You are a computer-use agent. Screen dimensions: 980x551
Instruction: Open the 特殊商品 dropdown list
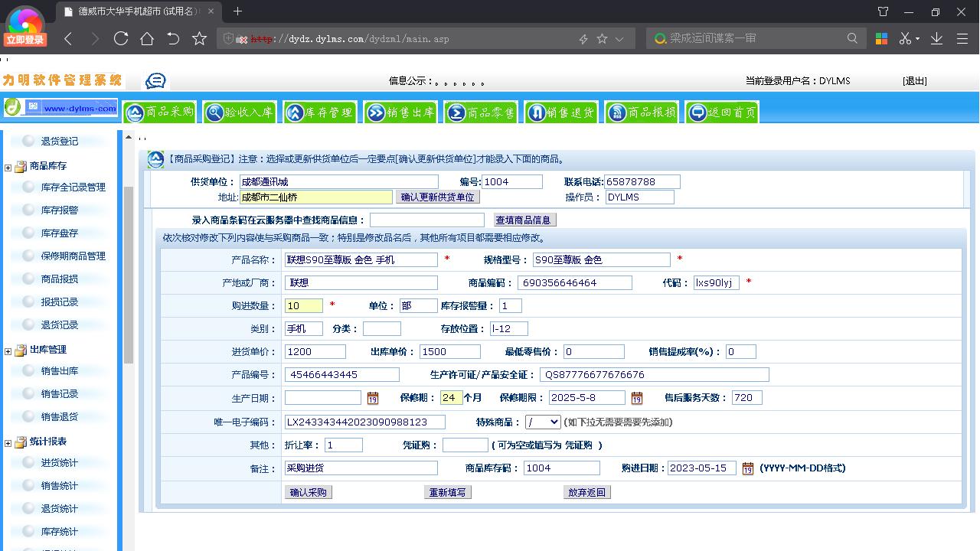pyautogui.click(x=544, y=422)
